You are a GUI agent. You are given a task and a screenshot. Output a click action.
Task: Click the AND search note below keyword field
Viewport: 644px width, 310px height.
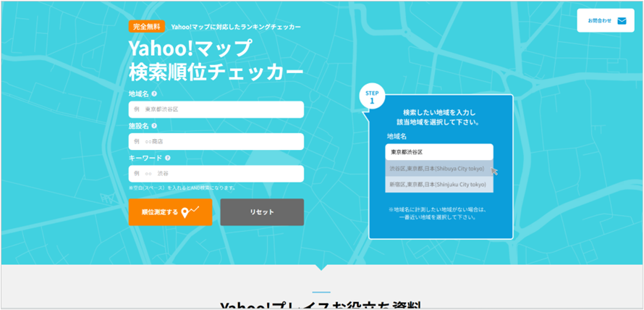[182, 188]
